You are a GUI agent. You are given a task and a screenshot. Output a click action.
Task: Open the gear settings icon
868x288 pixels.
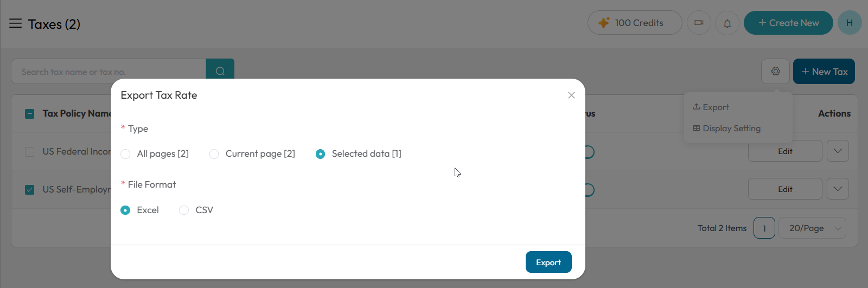coord(775,71)
